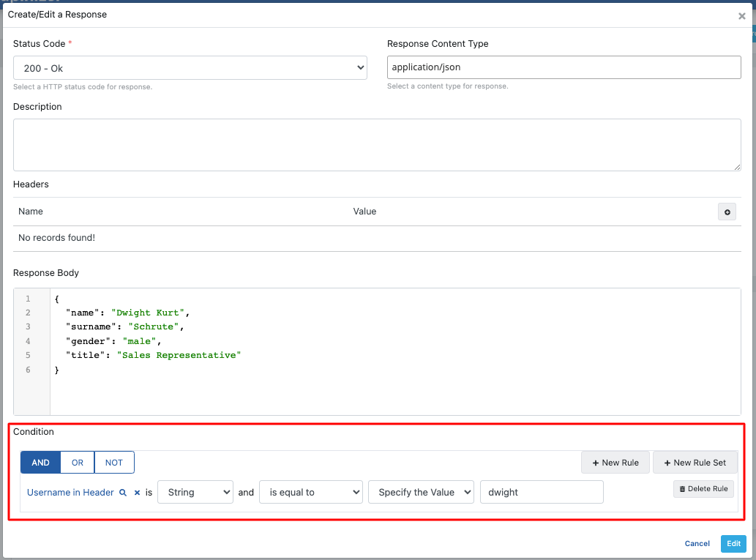Cancel the response edits
The width and height of the screenshot is (756, 560).
[697, 543]
